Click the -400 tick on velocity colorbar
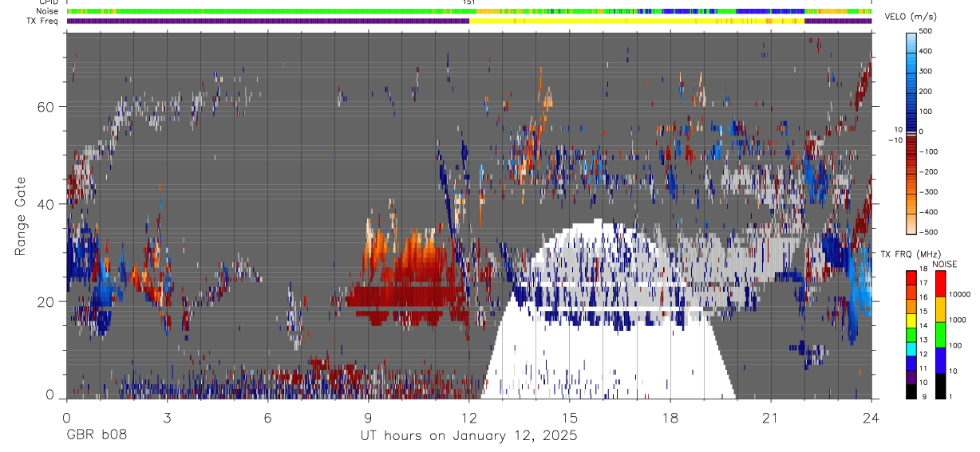The image size is (980, 452). pos(929,213)
